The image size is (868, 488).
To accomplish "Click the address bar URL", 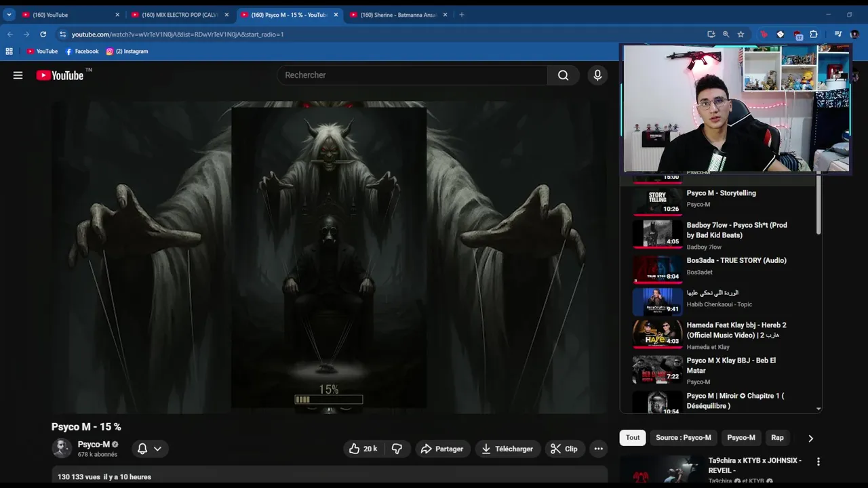I will click(x=178, y=34).
